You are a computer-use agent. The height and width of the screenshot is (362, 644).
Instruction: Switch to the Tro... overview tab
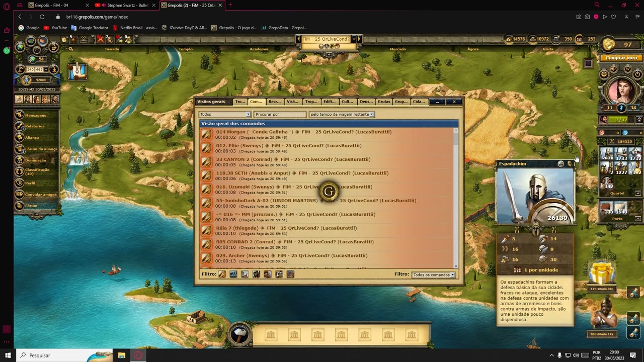240,102
